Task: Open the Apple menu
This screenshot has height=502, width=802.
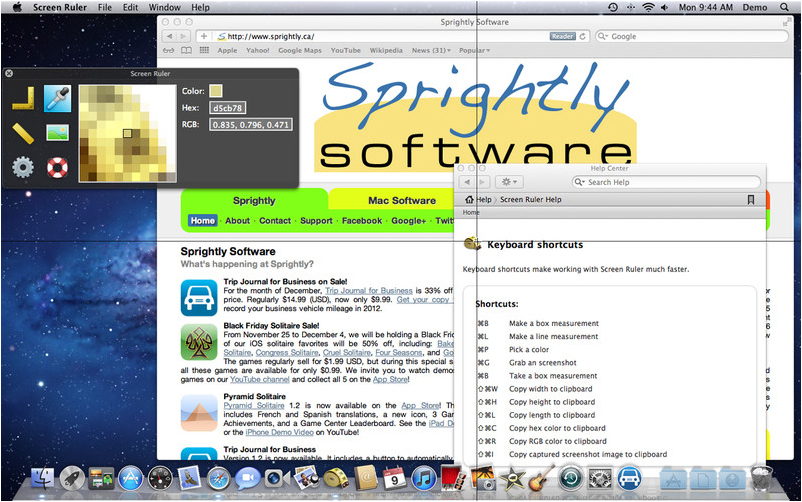Action: click(x=17, y=7)
